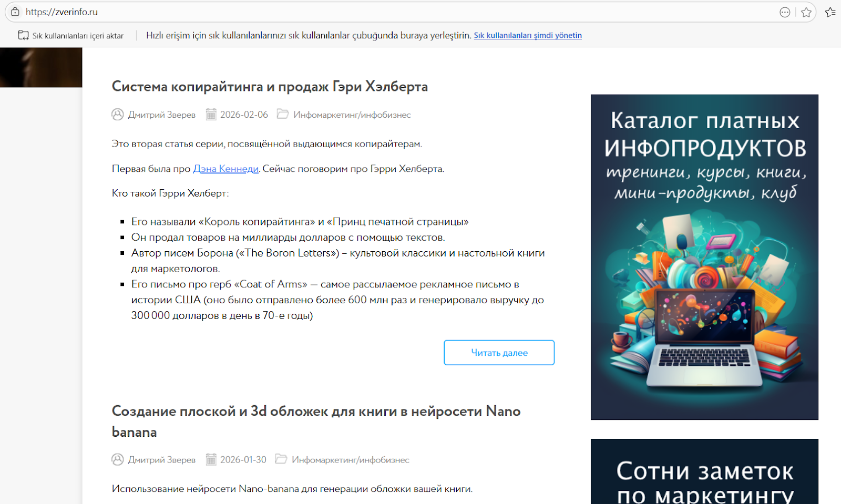Screen dimensions: 841x504
Task: Click text 'Использование нейросети Nano-banana'
Action: [x=292, y=489]
